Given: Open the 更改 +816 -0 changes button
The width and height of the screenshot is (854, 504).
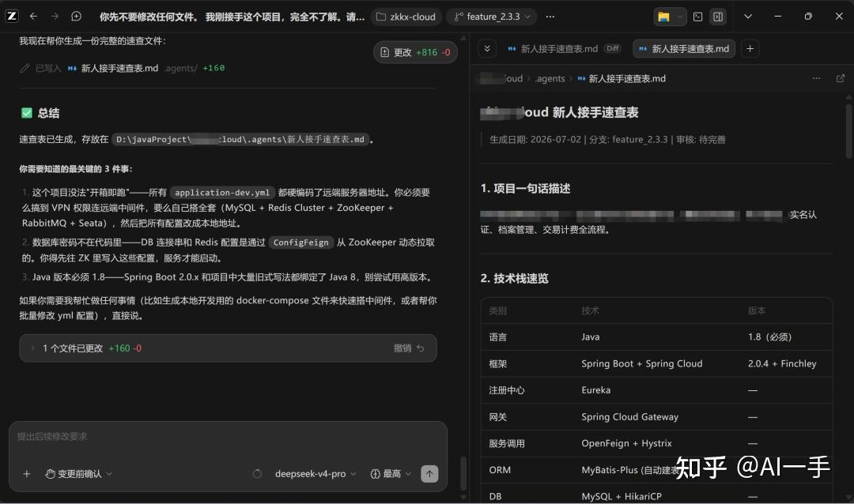Looking at the screenshot, I should pyautogui.click(x=416, y=52).
